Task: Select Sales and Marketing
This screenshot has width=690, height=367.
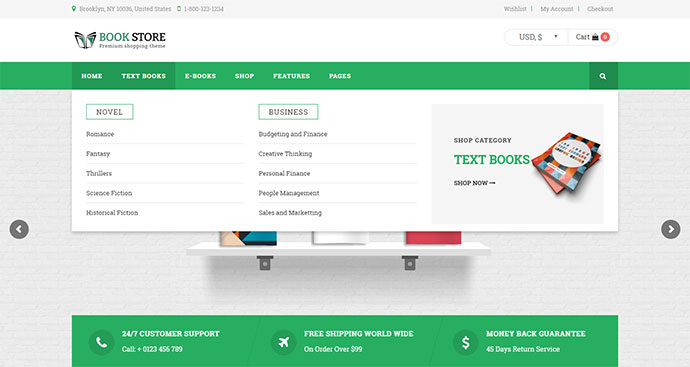Action: point(290,213)
